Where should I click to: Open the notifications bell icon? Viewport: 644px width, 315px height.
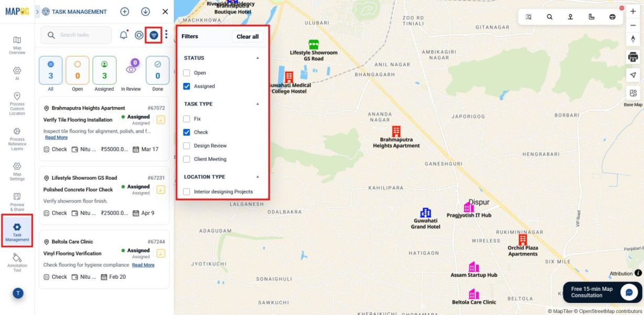124,35
